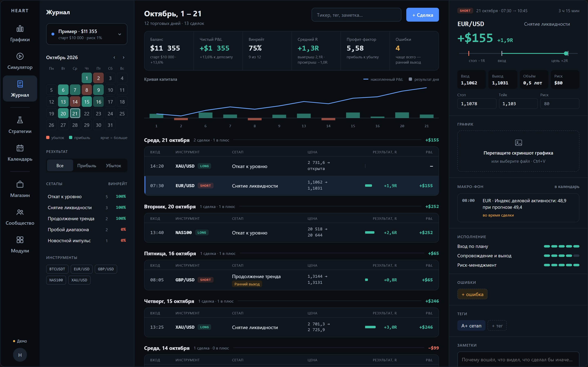The height and width of the screenshot is (367, 588).
Task: Select the Убыток result filter
Action: coord(114,166)
